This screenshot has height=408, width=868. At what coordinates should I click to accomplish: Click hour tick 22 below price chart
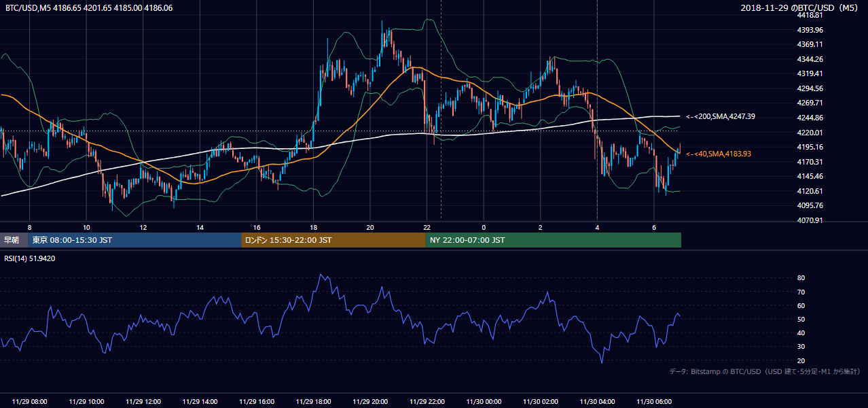click(x=427, y=227)
